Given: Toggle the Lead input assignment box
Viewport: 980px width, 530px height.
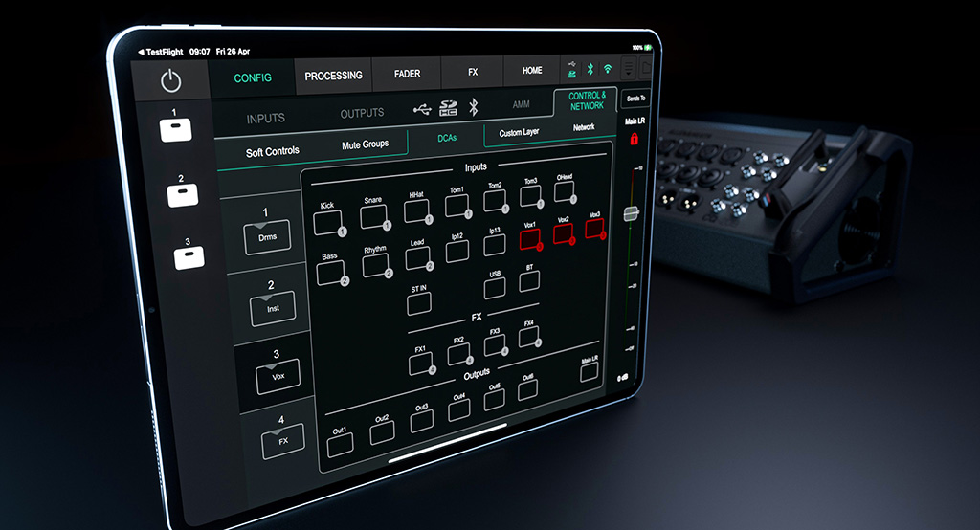Looking at the screenshot, I should [x=417, y=258].
